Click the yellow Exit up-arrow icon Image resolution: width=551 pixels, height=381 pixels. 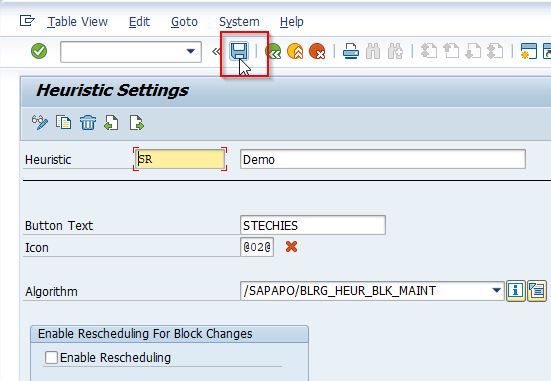[x=295, y=51]
